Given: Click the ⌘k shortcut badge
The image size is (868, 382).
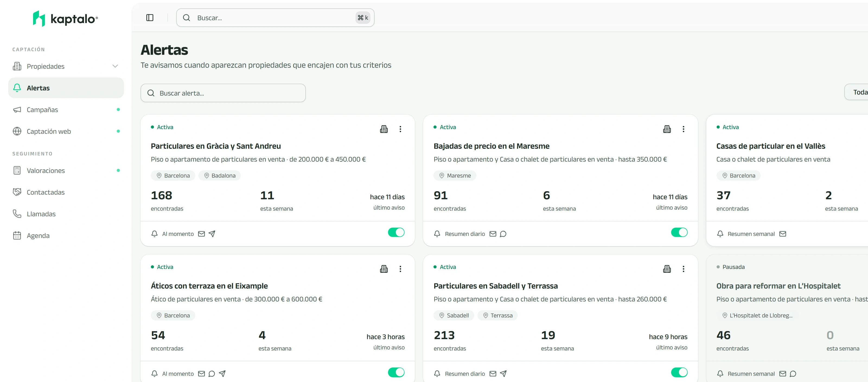Looking at the screenshot, I should coord(363,18).
